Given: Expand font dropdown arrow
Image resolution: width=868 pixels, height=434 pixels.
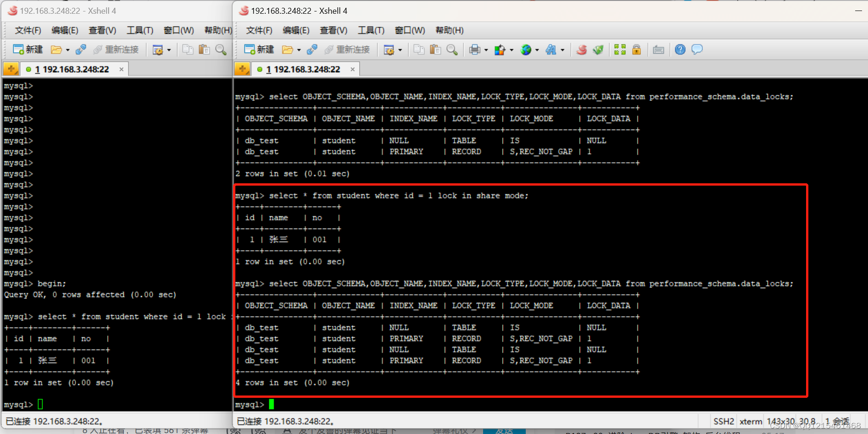Looking at the screenshot, I should coord(562,50).
